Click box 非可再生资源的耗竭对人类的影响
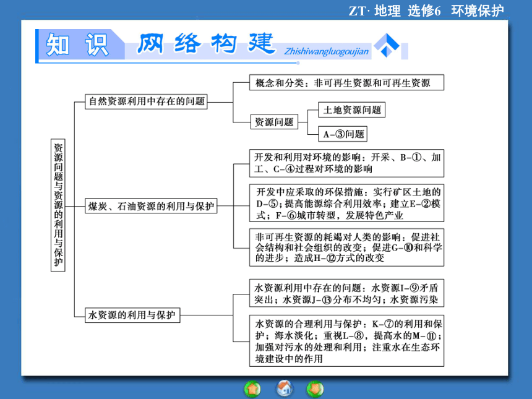 [x=347, y=247]
